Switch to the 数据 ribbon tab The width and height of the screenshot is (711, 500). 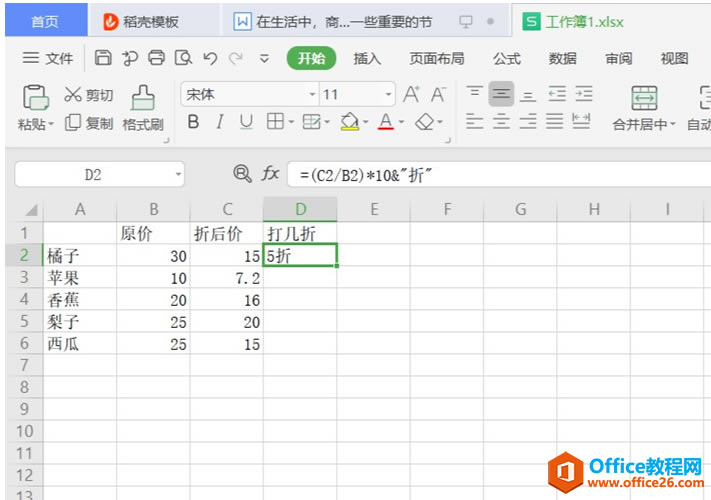(563, 58)
